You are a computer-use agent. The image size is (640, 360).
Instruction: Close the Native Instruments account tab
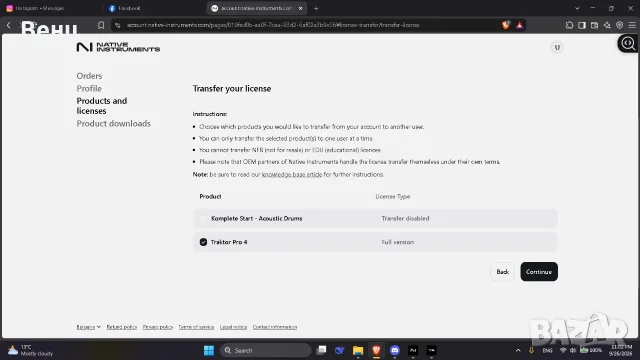[x=300, y=8]
